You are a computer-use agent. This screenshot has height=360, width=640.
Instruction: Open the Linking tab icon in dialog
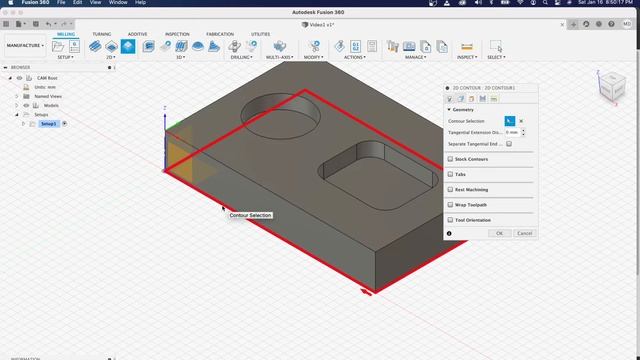494,99
